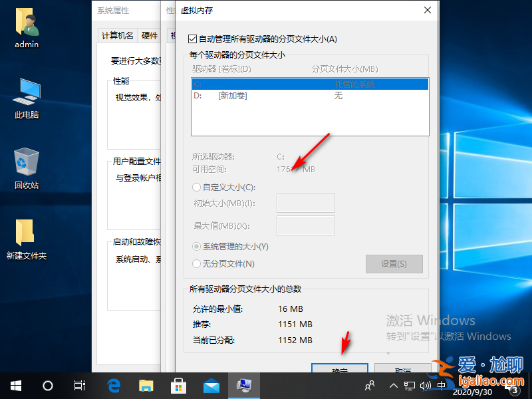Click the network icon in system tray
532x399 pixels.
click(x=408, y=384)
